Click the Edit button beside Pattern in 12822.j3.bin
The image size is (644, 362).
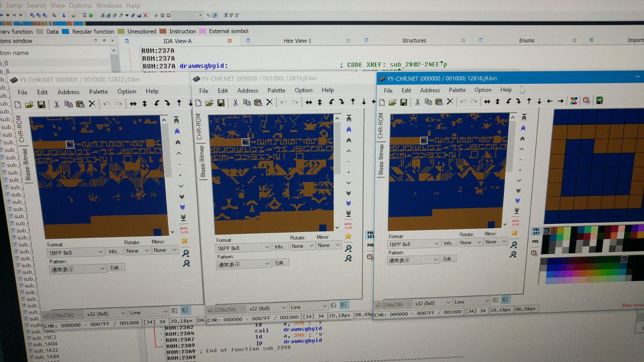[115, 268]
